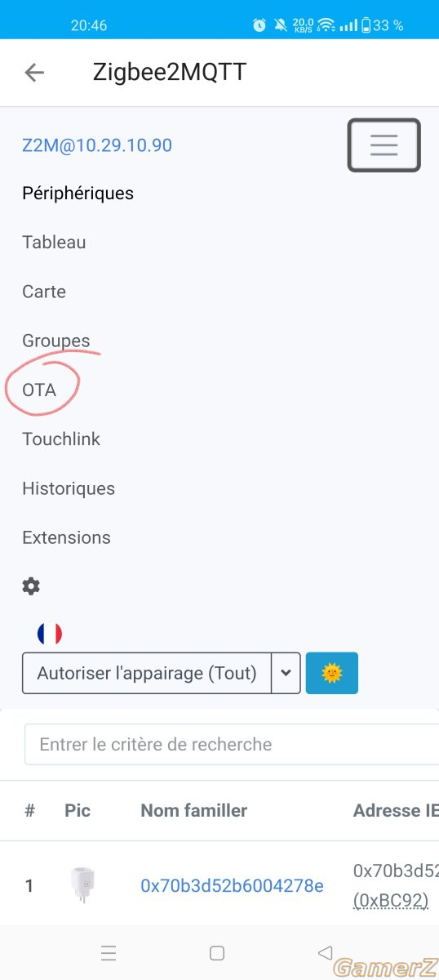Tap the Android home button
The height and width of the screenshot is (980, 439).
pos(217,952)
